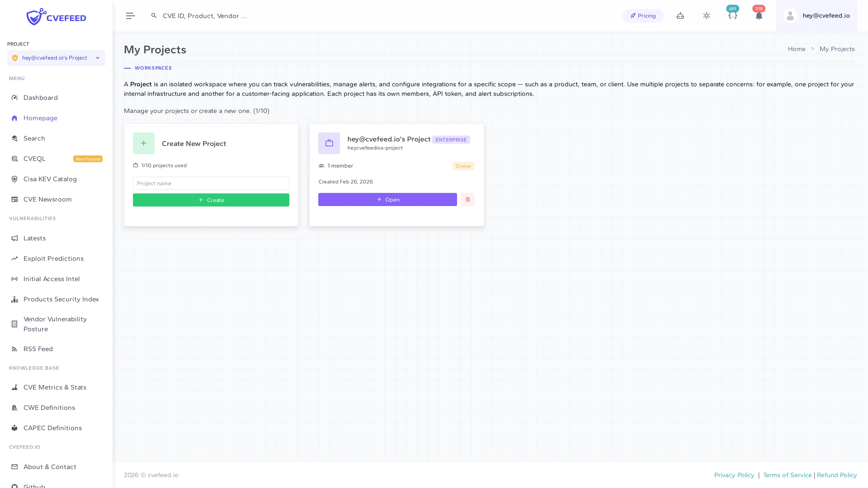Open the RSS Feed icon

pos(14,349)
